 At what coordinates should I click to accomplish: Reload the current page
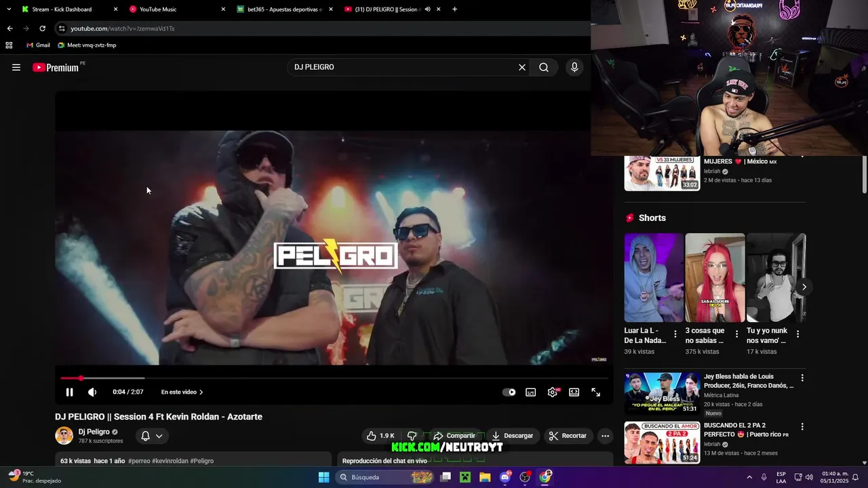42,28
